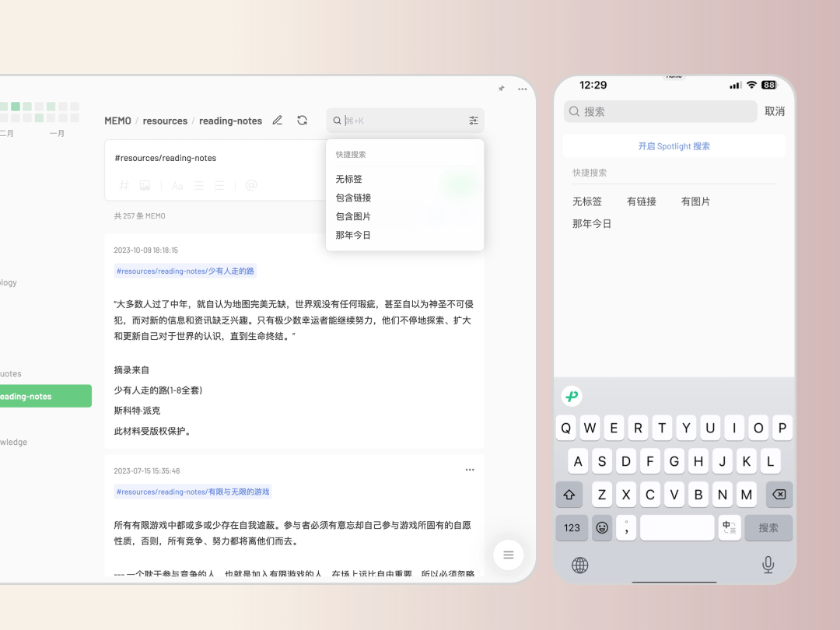This screenshot has height=630, width=840.
Task: Select the reading-notes sidebar item
Action: click(44, 397)
